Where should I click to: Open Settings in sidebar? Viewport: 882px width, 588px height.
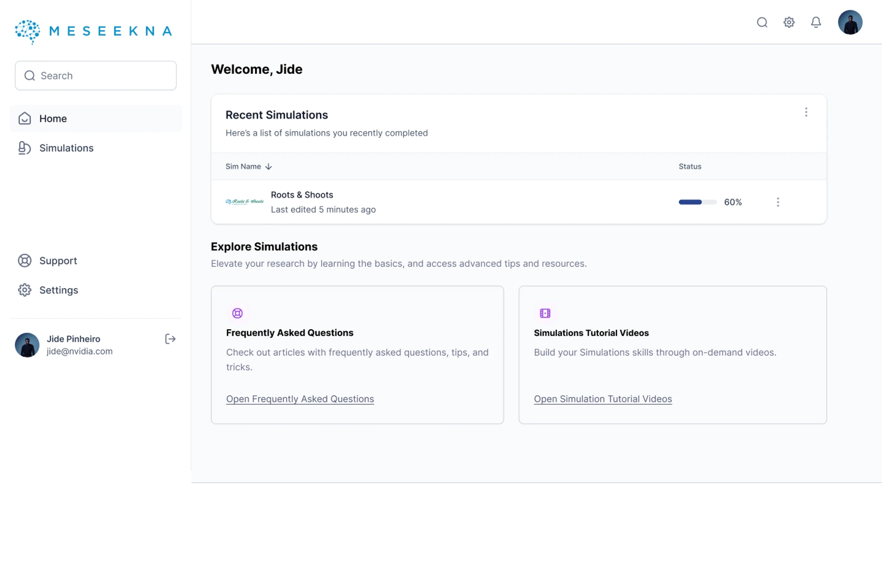[58, 290]
